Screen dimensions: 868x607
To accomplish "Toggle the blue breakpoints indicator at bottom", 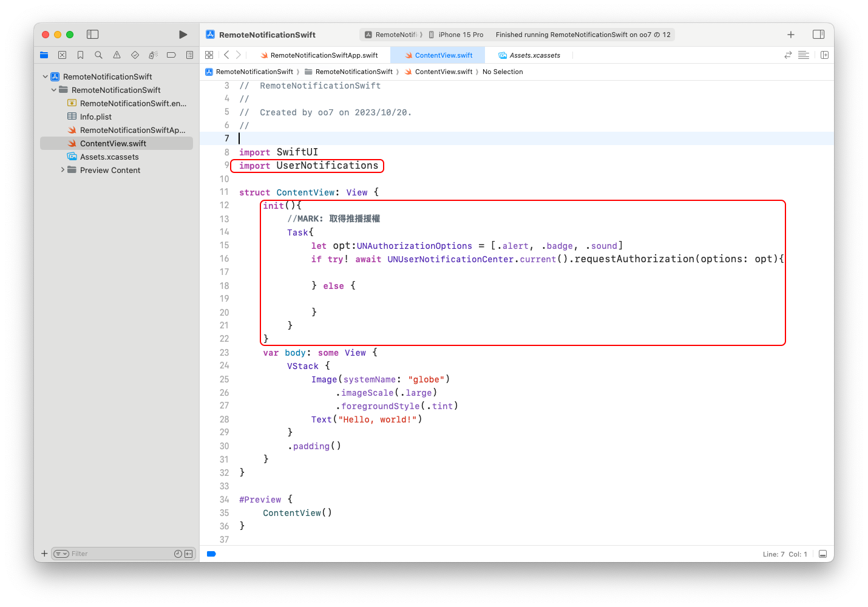I will tap(211, 554).
